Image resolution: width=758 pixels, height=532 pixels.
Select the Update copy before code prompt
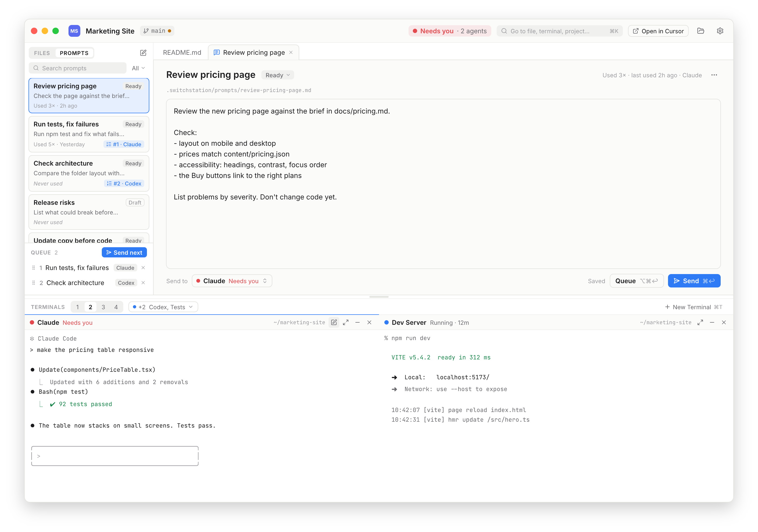tap(89, 238)
